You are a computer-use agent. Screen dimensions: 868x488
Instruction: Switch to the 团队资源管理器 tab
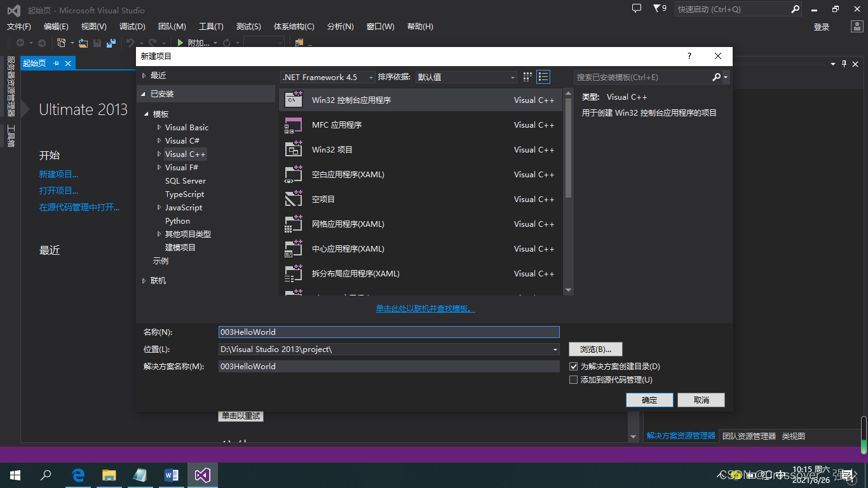point(749,436)
